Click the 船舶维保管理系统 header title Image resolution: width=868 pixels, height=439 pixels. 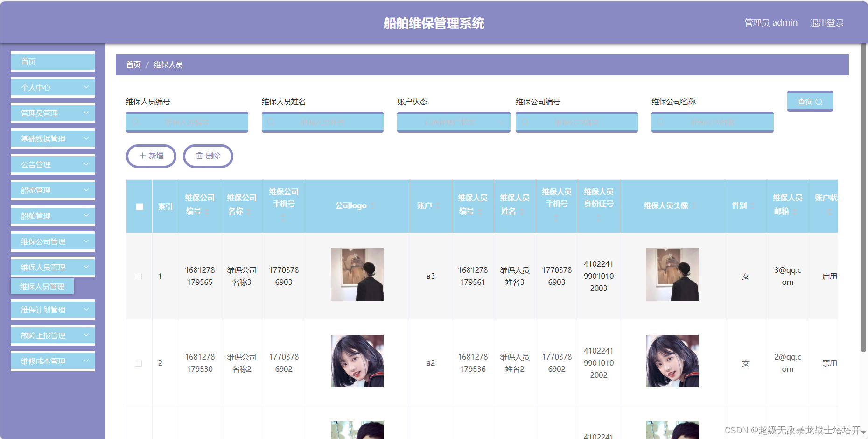pyautogui.click(x=434, y=23)
